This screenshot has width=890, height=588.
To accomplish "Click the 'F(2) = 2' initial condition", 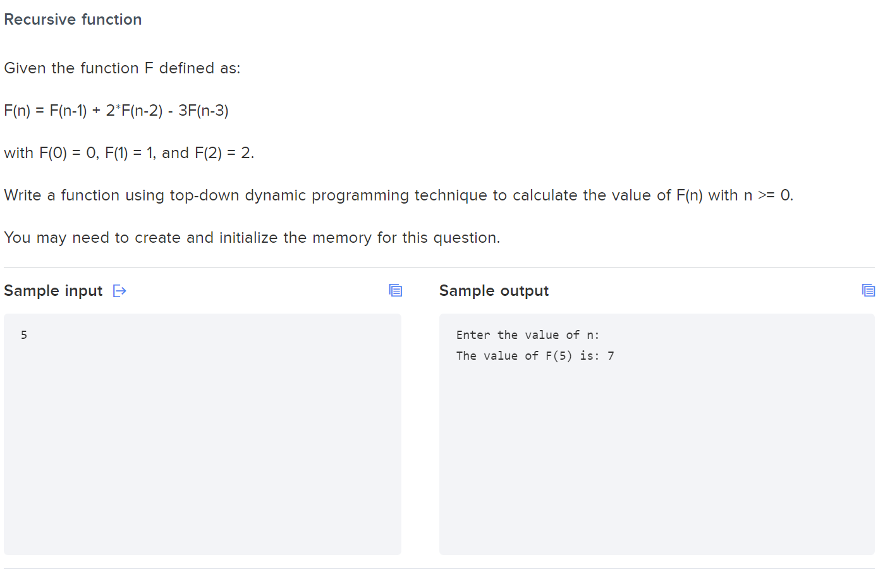I will pyautogui.click(x=222, y=153).
